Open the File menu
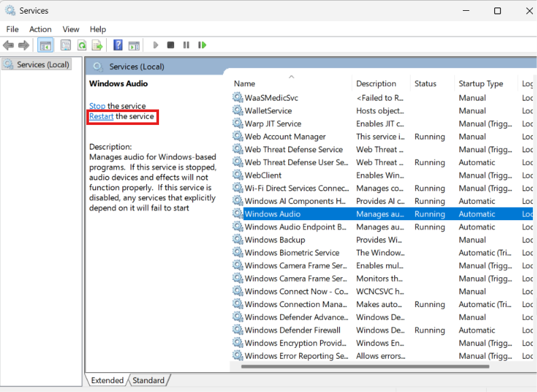 pos(12,29)
